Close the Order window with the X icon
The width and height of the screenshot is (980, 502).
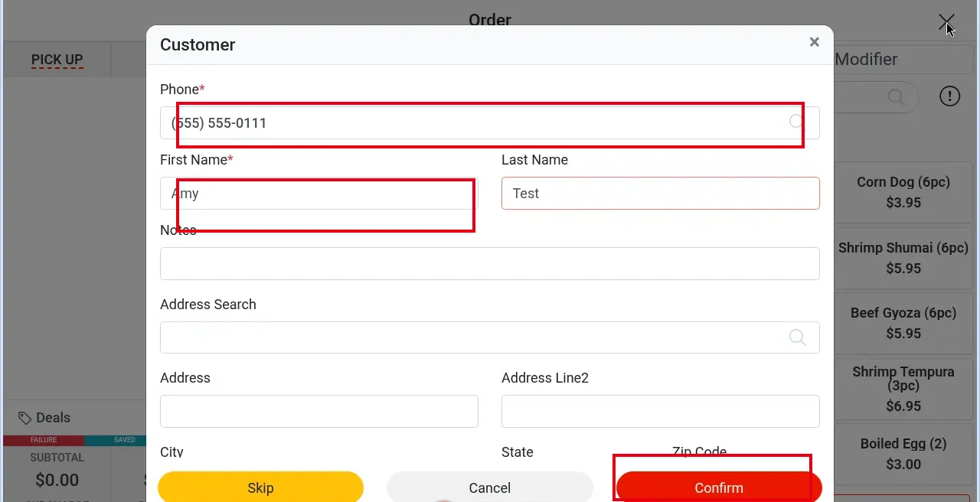(946, 23)
